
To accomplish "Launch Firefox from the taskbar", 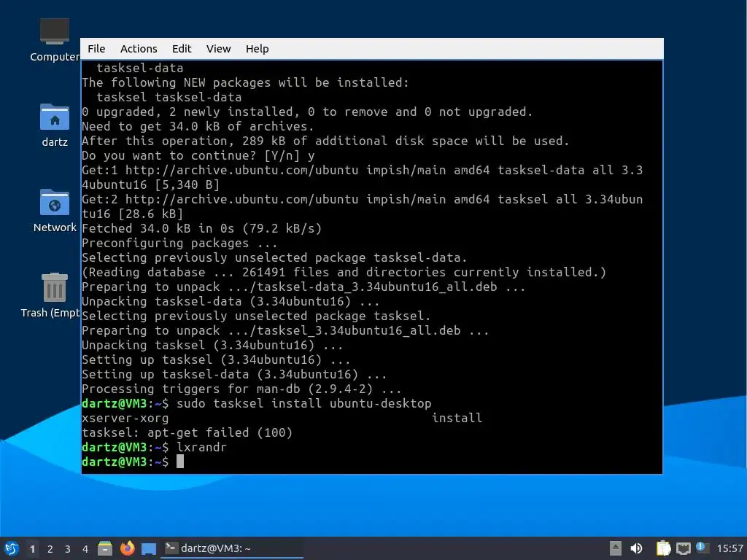I will (127, 548).
